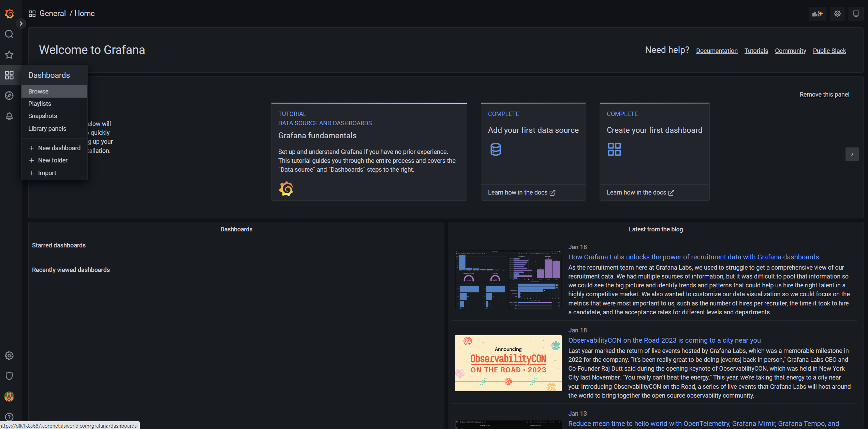
Task: Open Learn how link under first dashboard card
Action: pos(640,192)
